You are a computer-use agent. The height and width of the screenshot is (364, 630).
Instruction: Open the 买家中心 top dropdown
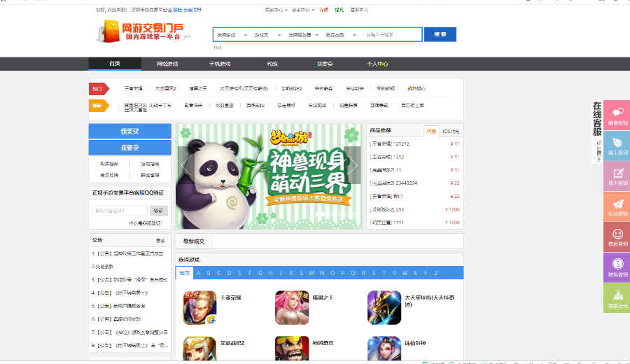(276, 10)
